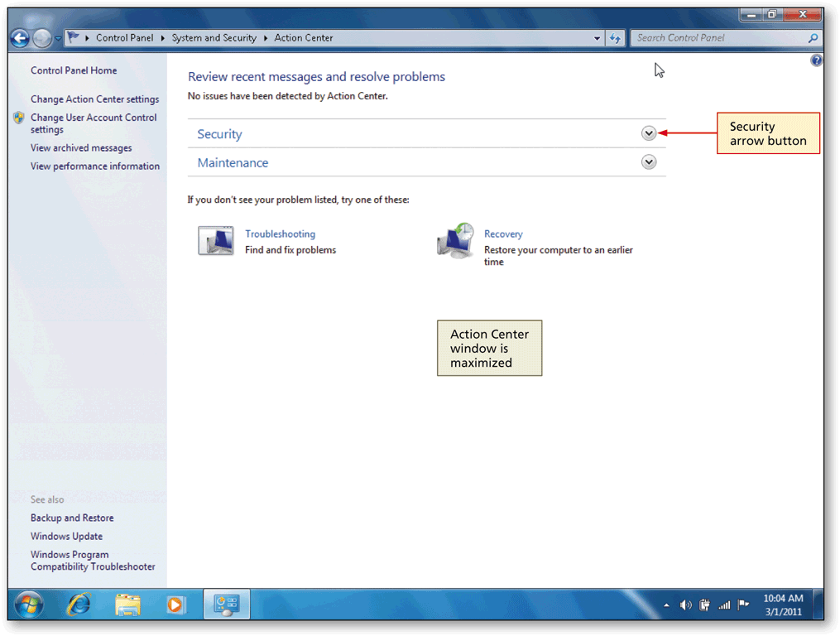Click the Recovery computer clock icon
The image size is (840, 636).
click(x=456, y=241)
